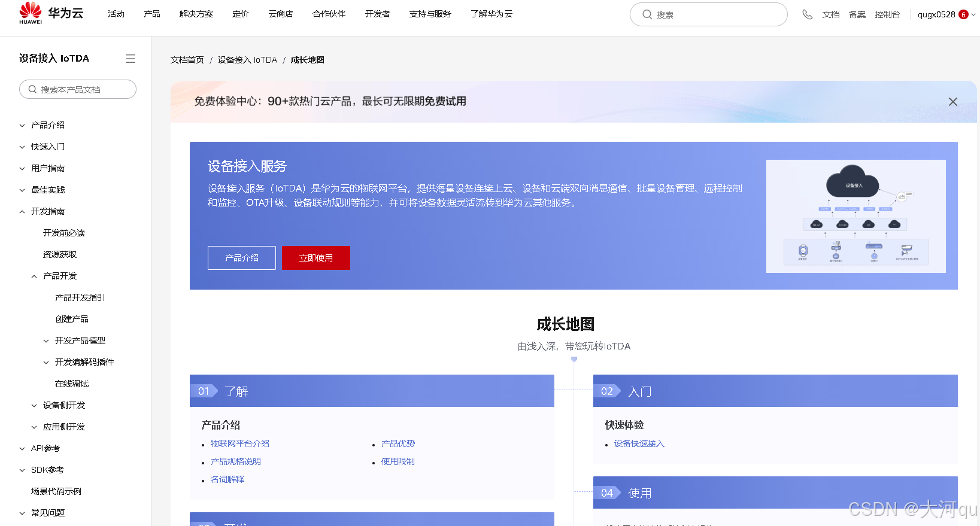Select 场景代码示例 in the sidebar

point(56,491)
